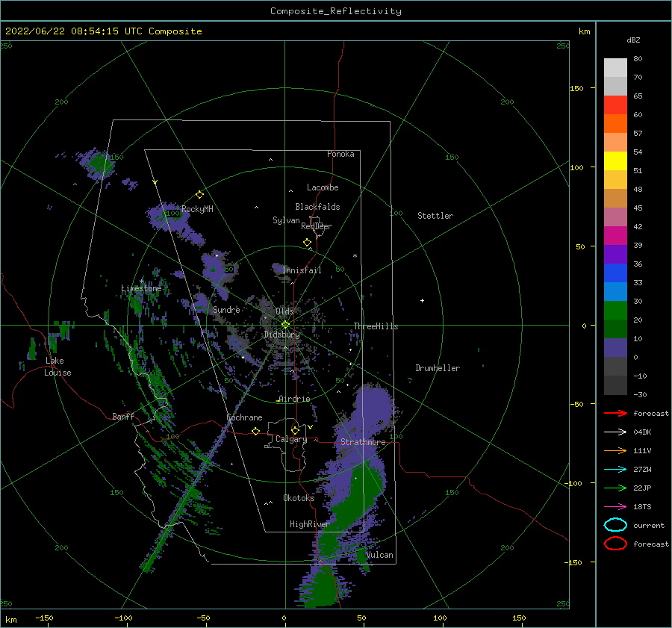Click the Composite_Reflectivity title

pyautogui.click(x=336, y=11)
